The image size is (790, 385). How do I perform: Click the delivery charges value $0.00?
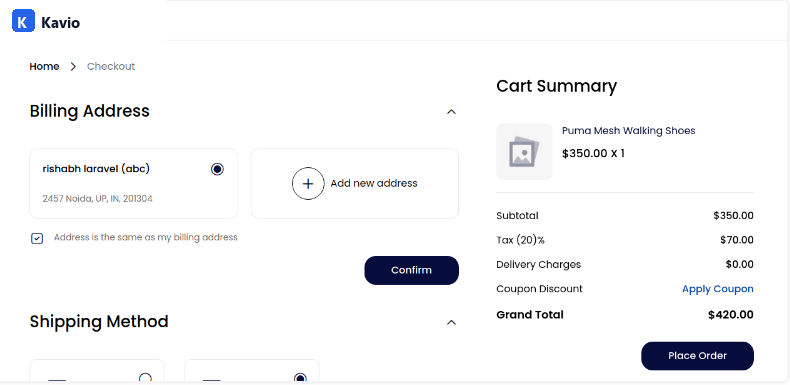coord(740,265)
